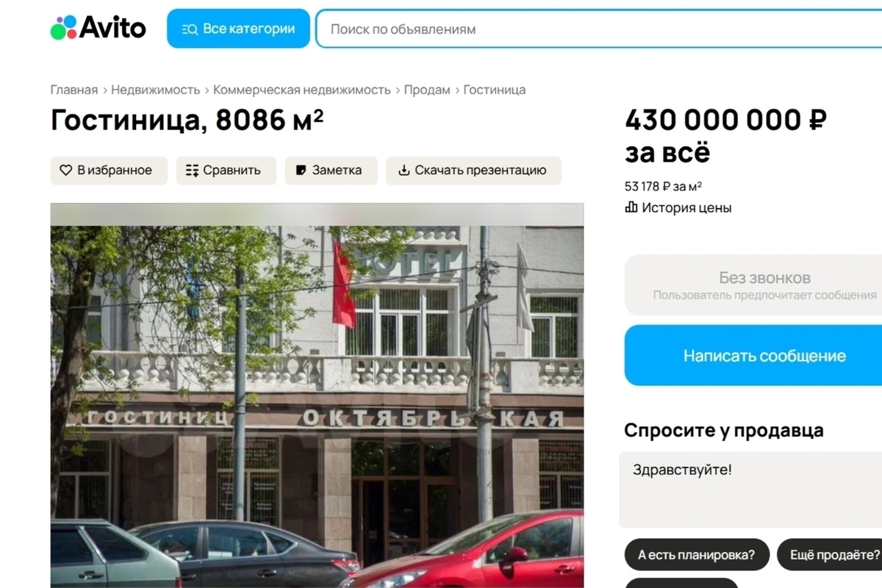The width and height of the screenshot is (882, 588).
Task: Open the hotel Октябрьская photo
Action: [317, 395]
